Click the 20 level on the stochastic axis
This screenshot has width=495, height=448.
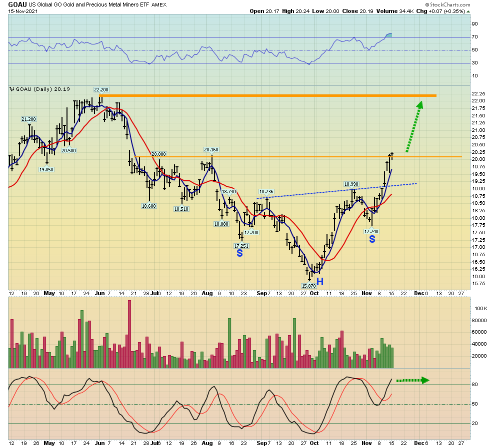click(x=475, y=424)
